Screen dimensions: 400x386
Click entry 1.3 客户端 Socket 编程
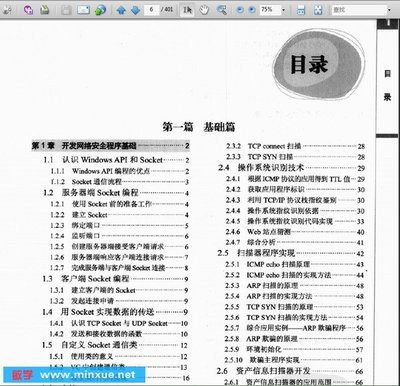116,279
